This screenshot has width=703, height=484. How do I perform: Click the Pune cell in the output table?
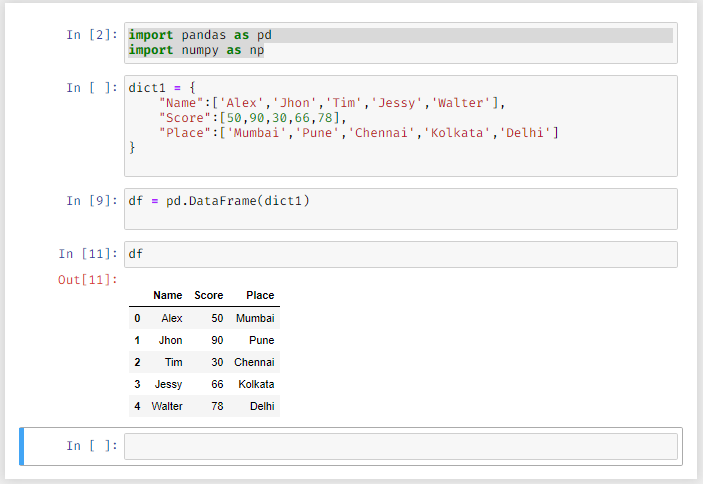[x=261, y=340]
